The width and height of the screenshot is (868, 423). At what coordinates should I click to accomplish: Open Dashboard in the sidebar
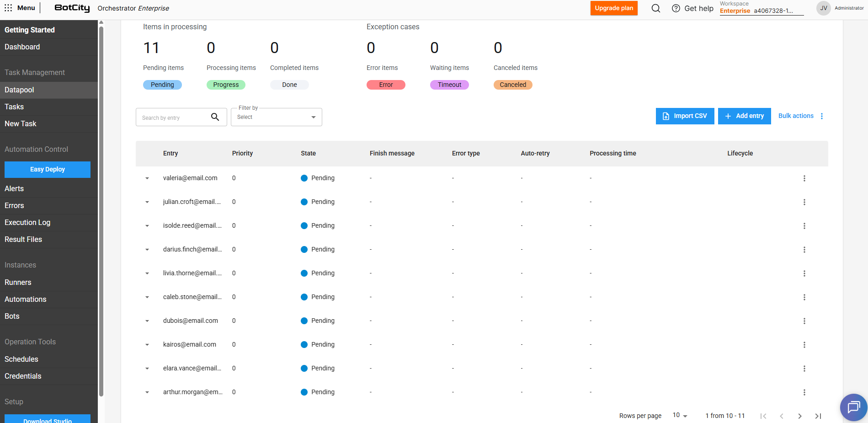(x=22, y=47)
